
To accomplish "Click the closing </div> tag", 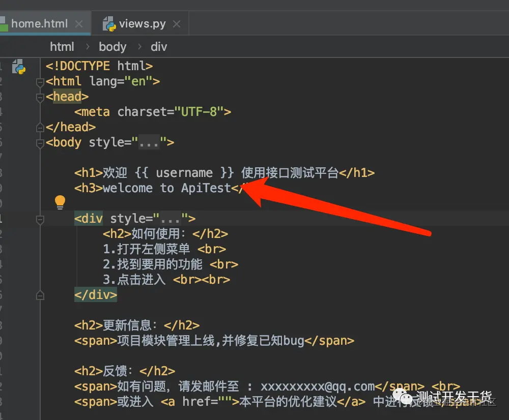I will point(96,295).
